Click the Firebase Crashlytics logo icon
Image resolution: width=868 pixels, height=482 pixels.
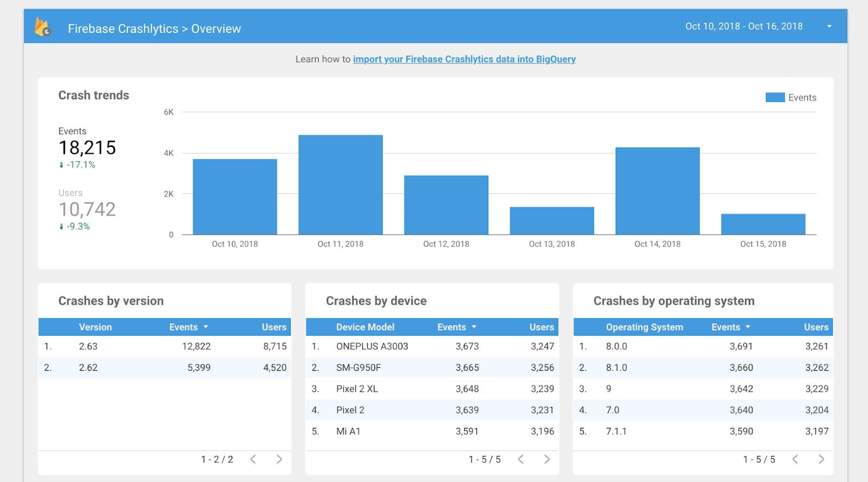coord(42,27)
